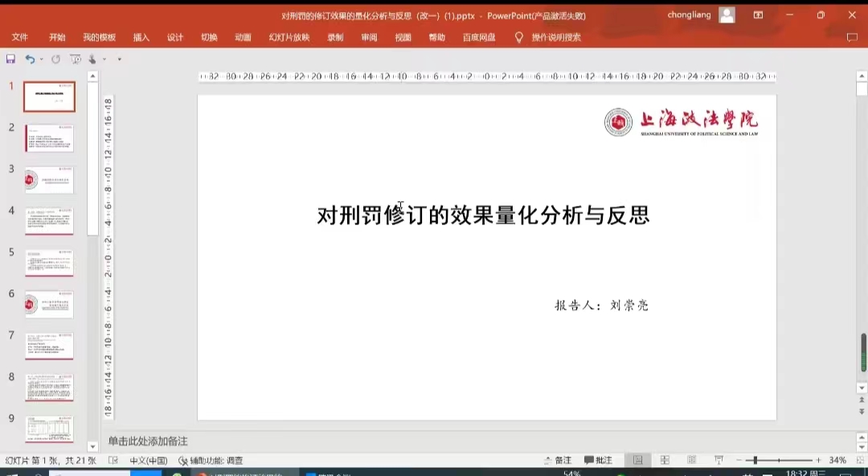This screenshot has width=868, height=476.
Task: Click the touch/mouse mode hand icon
Action: click(93, 59)
